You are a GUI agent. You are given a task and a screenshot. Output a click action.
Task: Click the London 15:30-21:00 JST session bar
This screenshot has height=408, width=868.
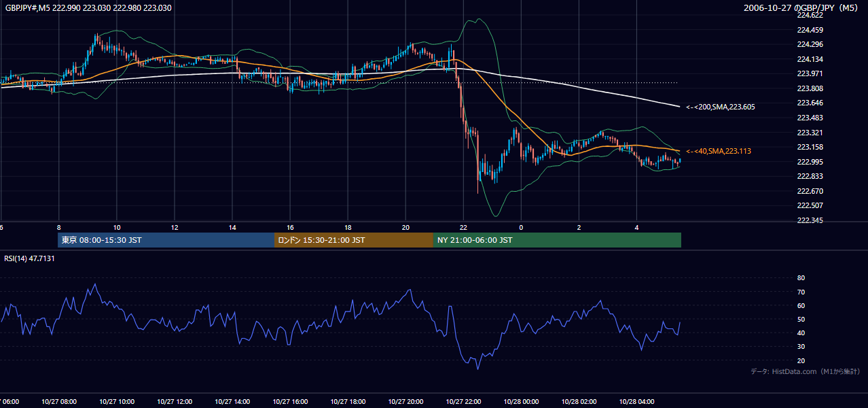(353, 240)
